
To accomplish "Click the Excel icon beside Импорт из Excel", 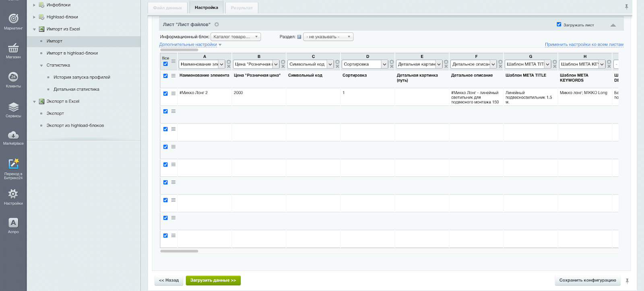I will click(x=41, y=29).
